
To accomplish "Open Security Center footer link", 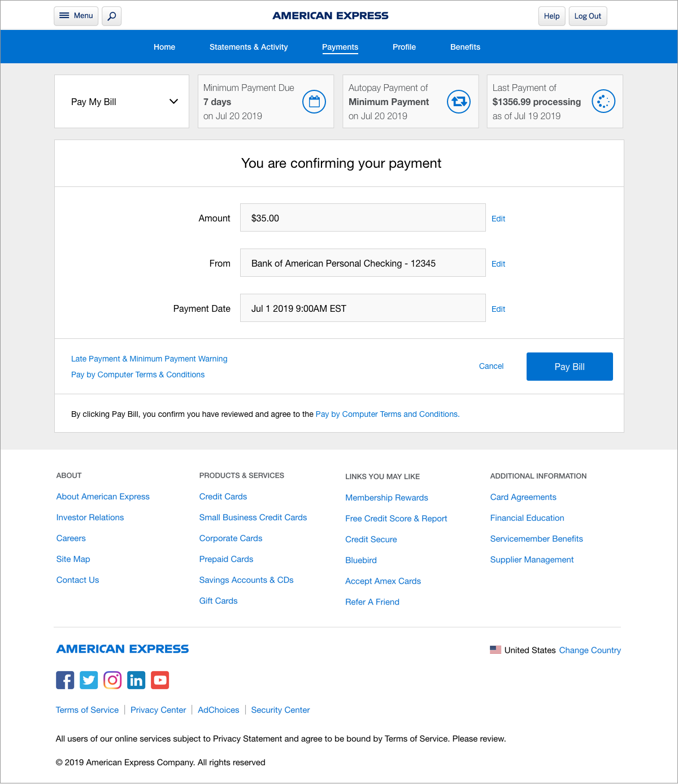I will (280, 710).
